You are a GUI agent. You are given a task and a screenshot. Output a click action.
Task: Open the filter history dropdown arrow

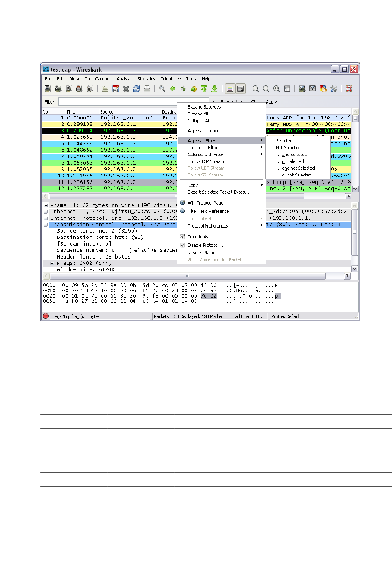click(214, 102)
